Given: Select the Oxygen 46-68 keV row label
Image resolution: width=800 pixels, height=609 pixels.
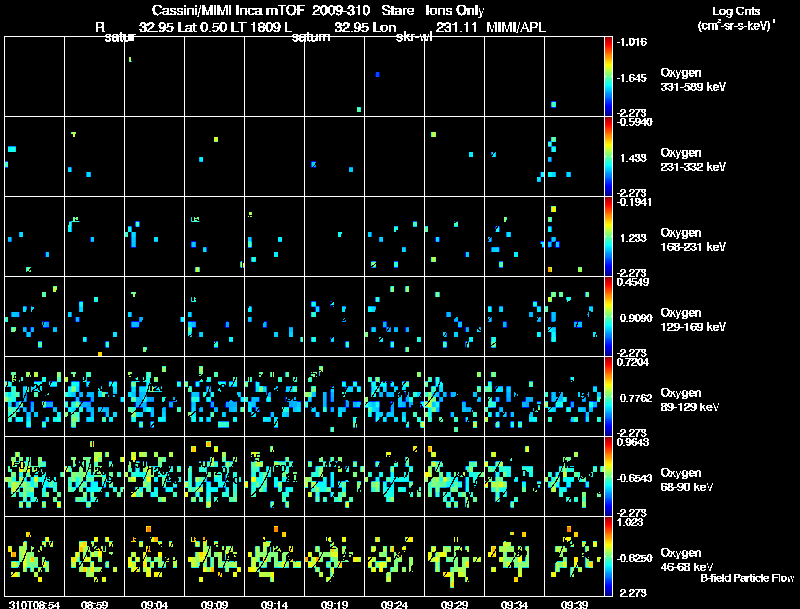Looking at the screenshot, I should click(687, 560).
